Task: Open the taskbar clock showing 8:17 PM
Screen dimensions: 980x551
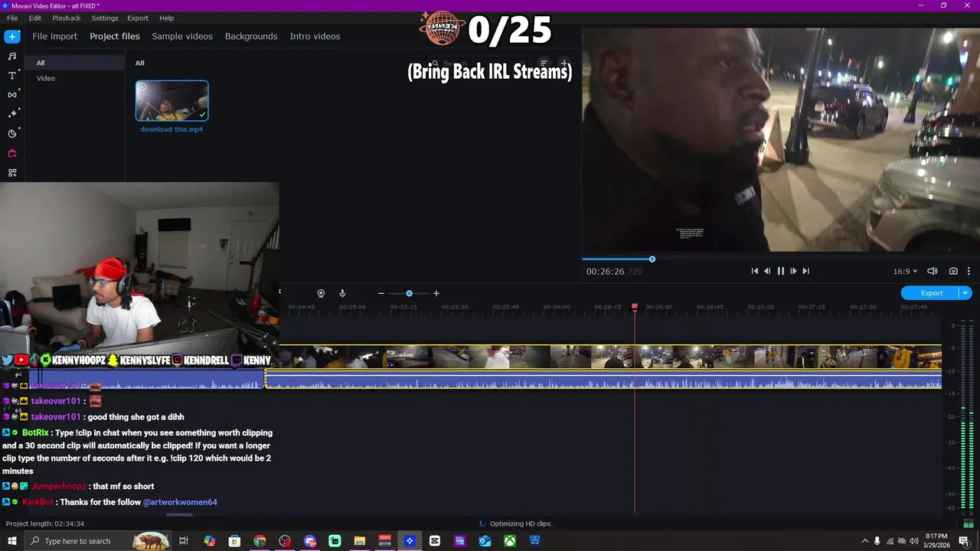Action: click(936, 541)
